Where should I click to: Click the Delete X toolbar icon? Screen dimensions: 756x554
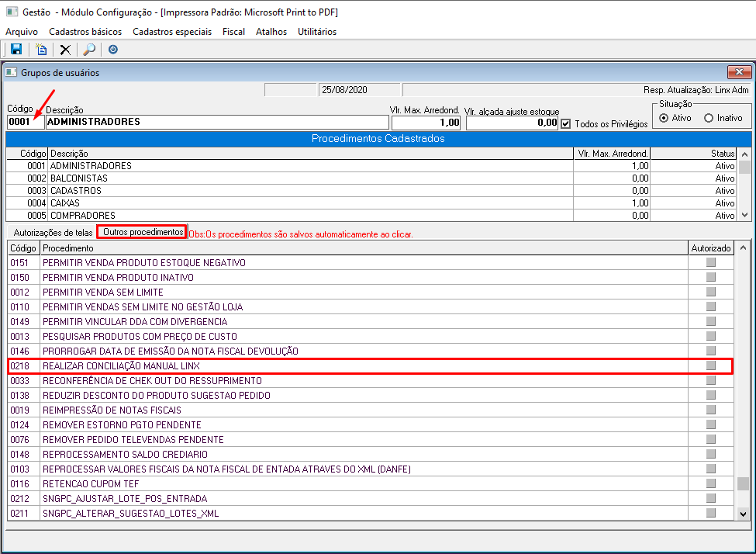(65, 50)
